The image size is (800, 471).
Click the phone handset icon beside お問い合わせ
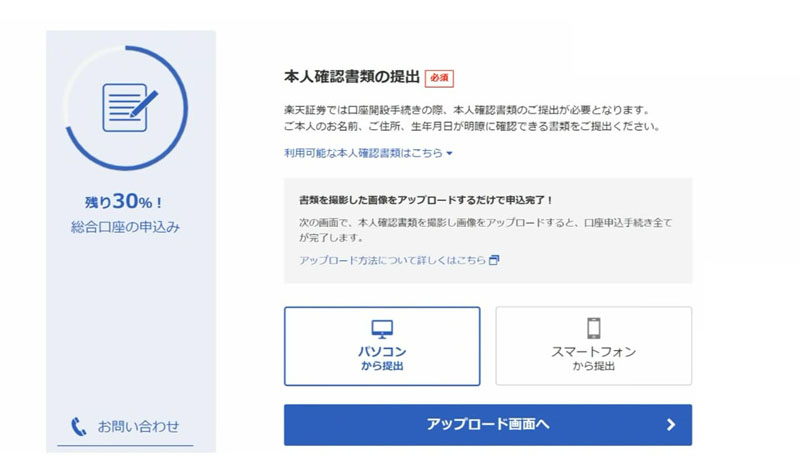point(78,427)
